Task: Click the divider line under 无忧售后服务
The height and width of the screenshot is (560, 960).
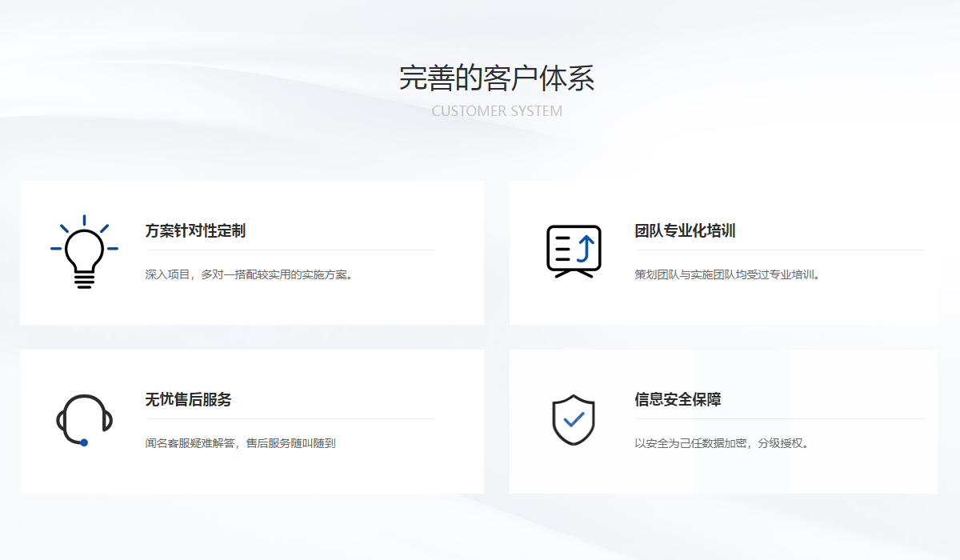Action: click(x=290, y=419)
